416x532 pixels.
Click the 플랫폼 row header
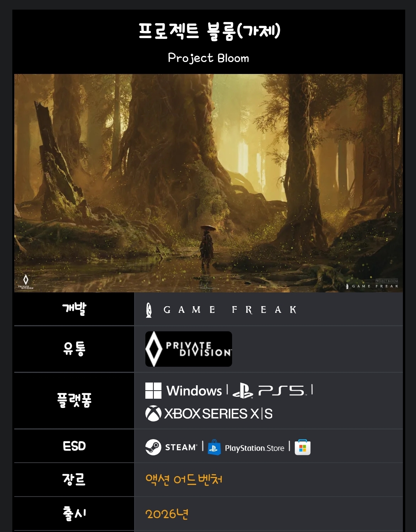tap(74, 401)
